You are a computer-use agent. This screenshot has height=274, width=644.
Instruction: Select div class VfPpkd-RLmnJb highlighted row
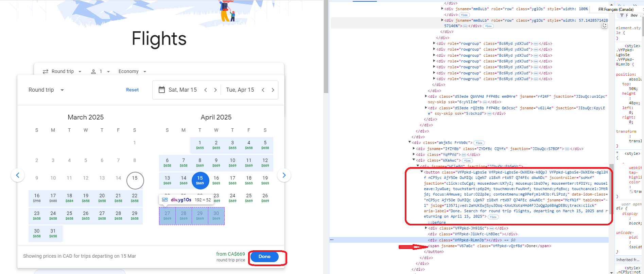coord(469,240)
